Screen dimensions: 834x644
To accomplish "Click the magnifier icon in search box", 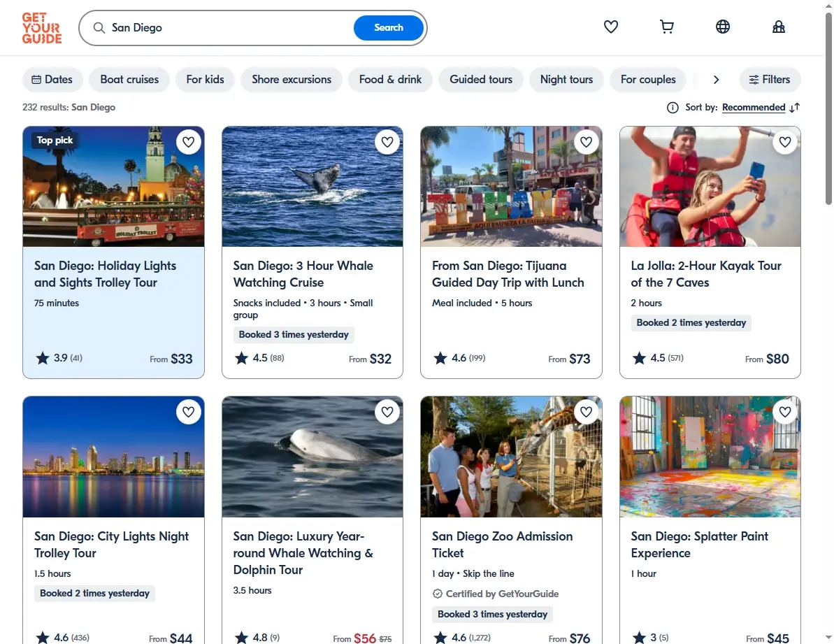I will coord(99,28).
